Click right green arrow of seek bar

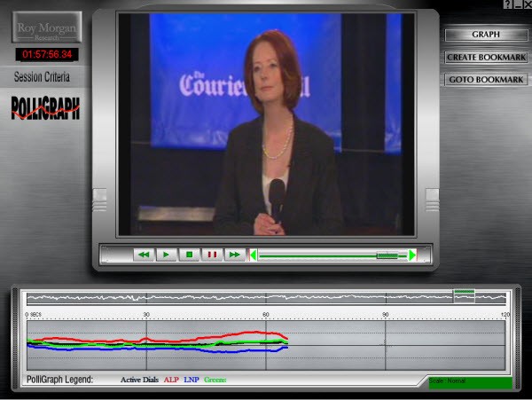[x=412, y=255]
